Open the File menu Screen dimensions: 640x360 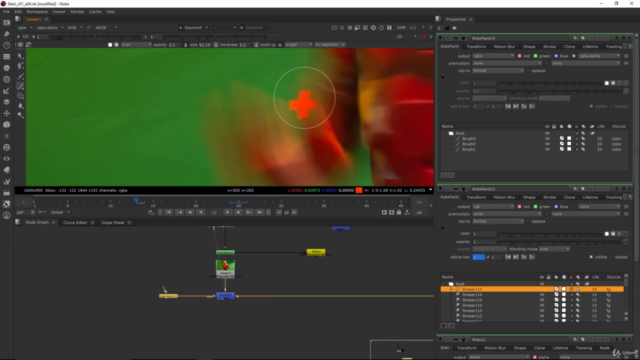[7, 12]
